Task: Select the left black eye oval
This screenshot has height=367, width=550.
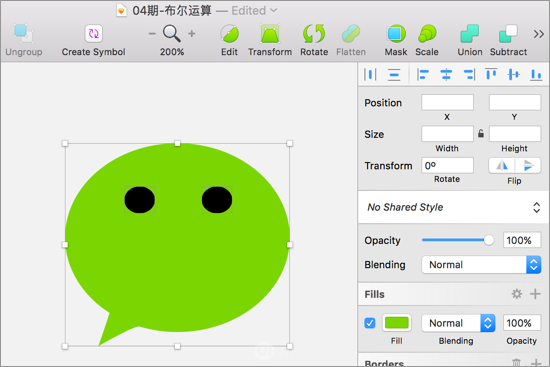Action: pos(140,200)
